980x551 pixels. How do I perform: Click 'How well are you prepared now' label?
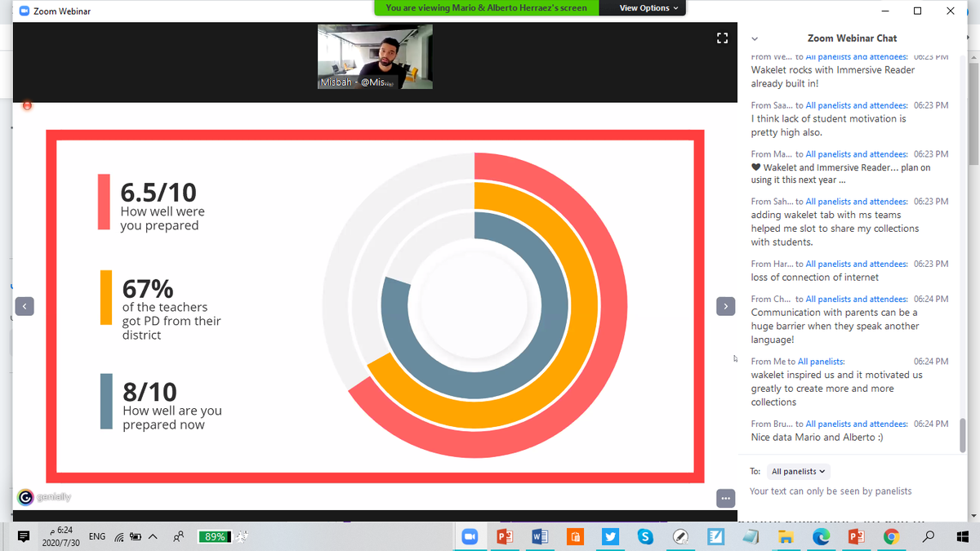pyautogui.click(x=172, y=418)
